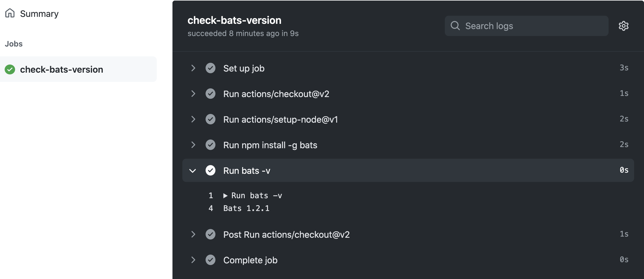
Task: Expand the Set up job step
Action: click(x=193, y=68)
